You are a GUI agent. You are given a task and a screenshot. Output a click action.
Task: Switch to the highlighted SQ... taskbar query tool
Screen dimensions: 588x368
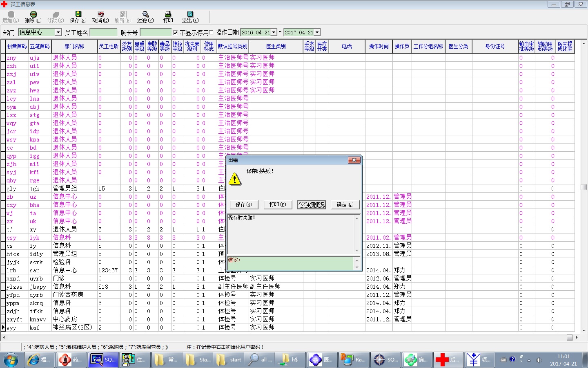pos(103,360)
